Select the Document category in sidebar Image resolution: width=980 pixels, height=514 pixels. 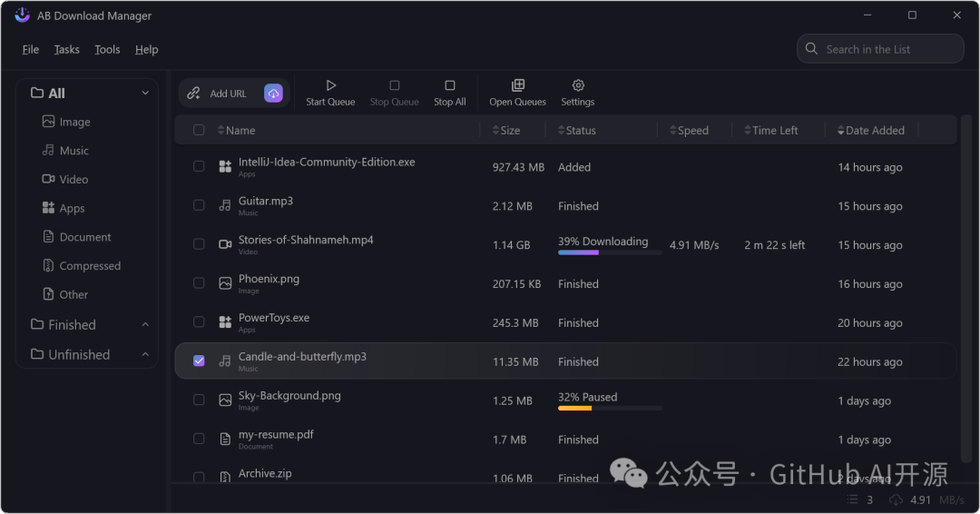pyautogui.click(x=76, y=237)
